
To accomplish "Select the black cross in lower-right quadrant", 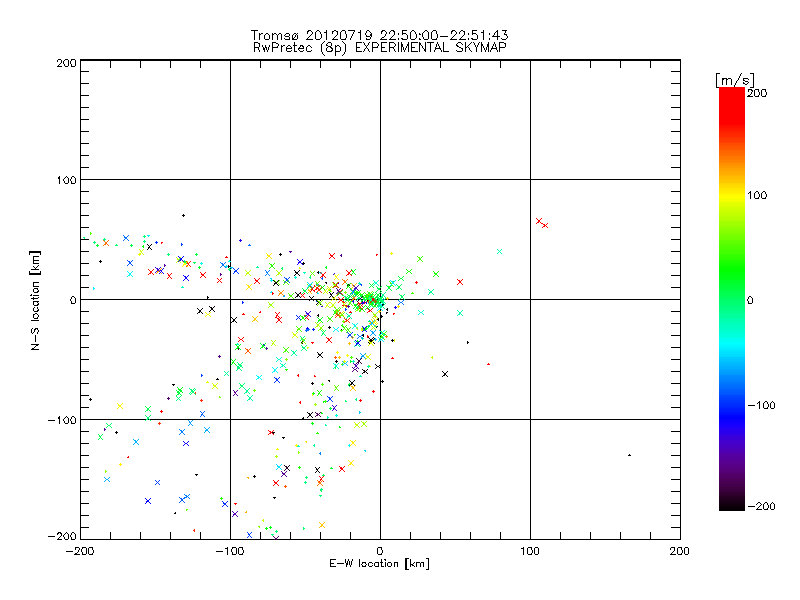I will [445, 374].
